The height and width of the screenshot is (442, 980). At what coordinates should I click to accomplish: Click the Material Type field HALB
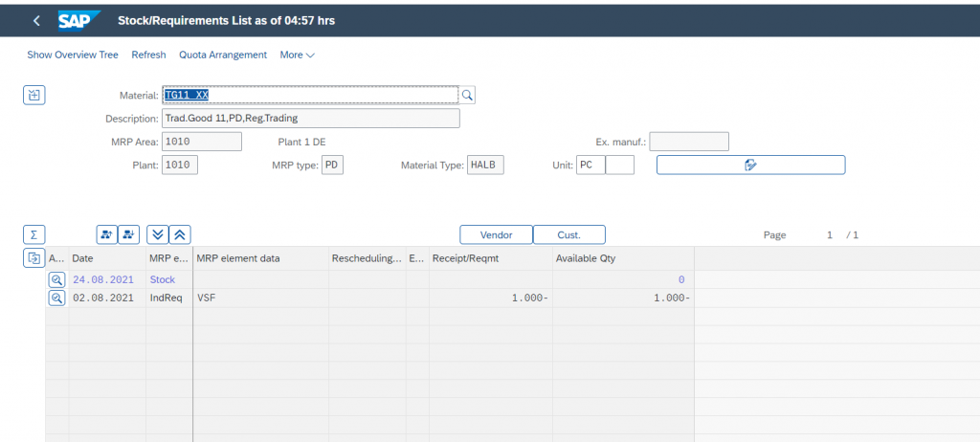[485, 166]
